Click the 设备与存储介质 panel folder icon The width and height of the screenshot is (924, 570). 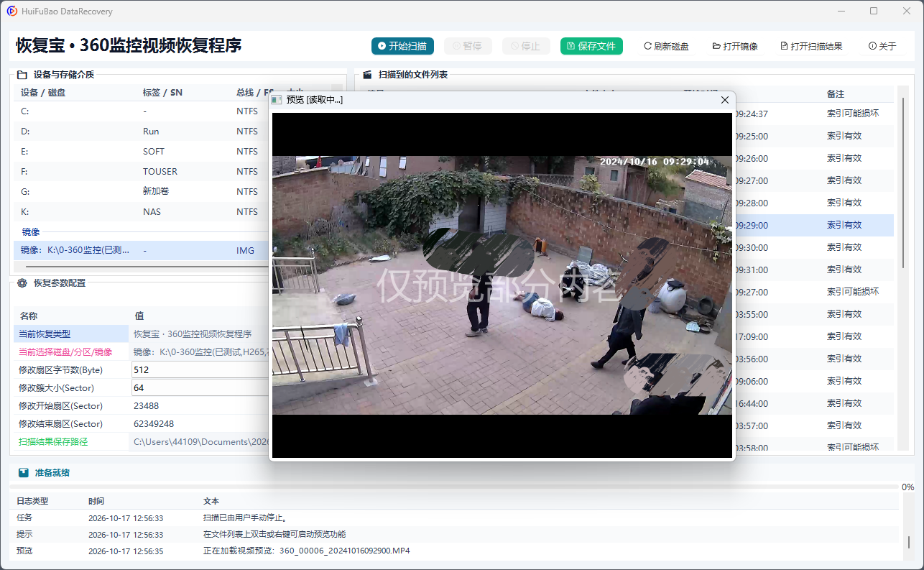(22, 74)
